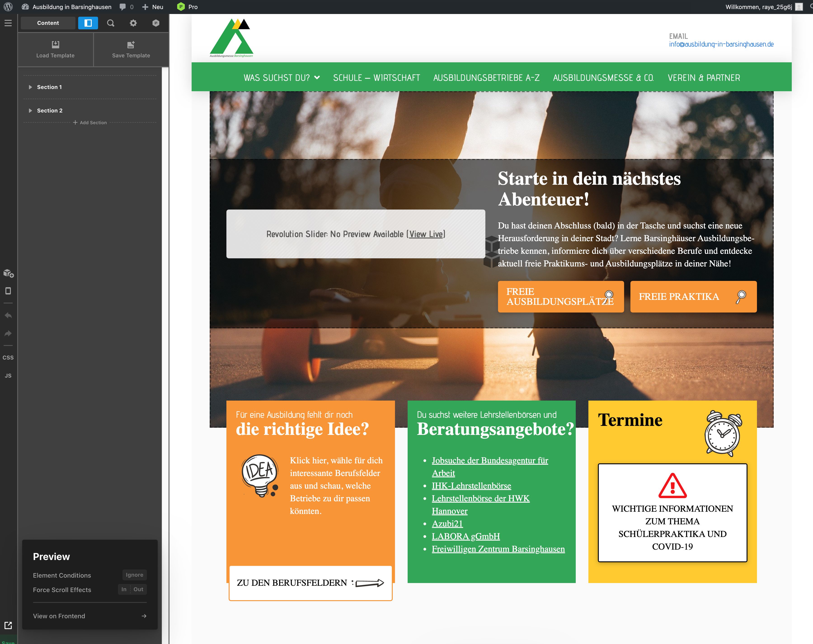
Task: Open builder settings gear icon
Action: coord(133,23)
